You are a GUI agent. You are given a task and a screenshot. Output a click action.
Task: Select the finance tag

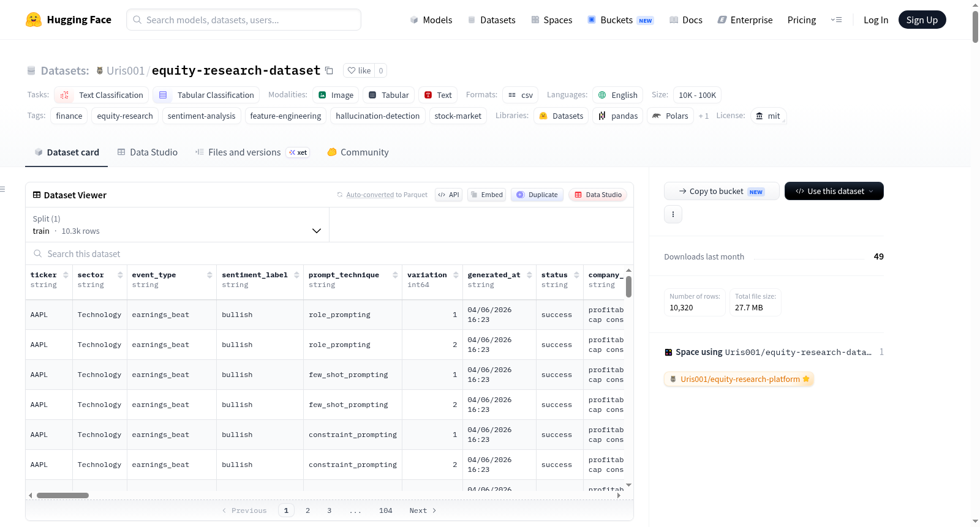click(x=69, y=116)
